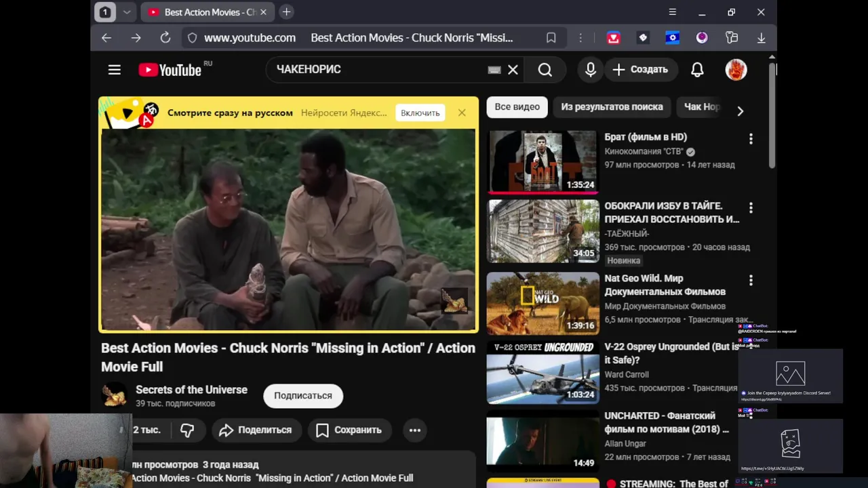The image size is (868, 488).
Task: Select the Из результатов поиска chip
Action: point(612,107)
